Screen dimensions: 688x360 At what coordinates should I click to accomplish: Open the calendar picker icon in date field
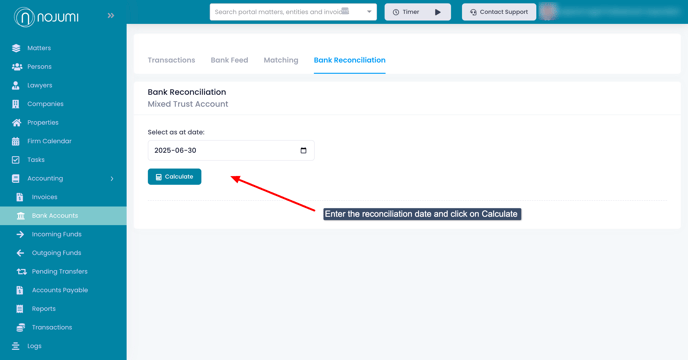click(x=303, y=151)
